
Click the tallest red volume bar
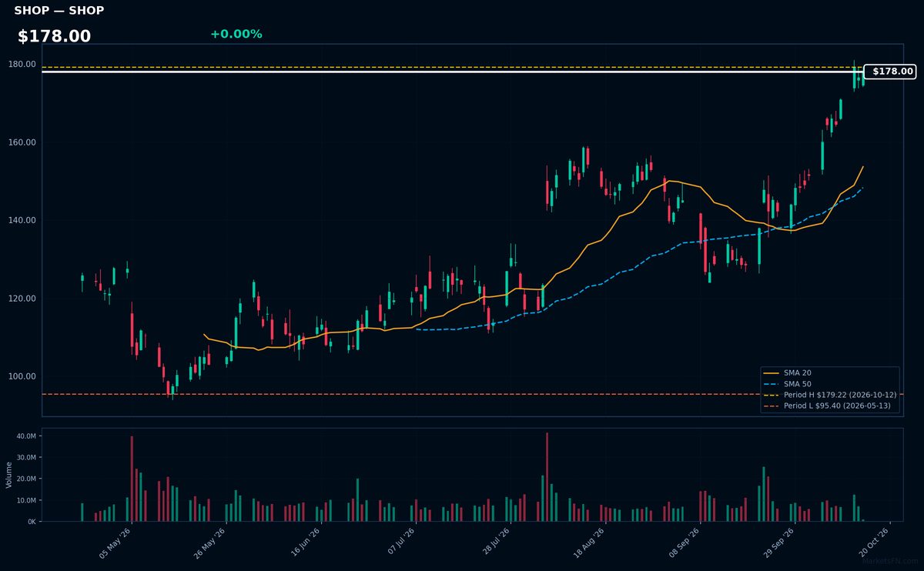click(547, 477)
